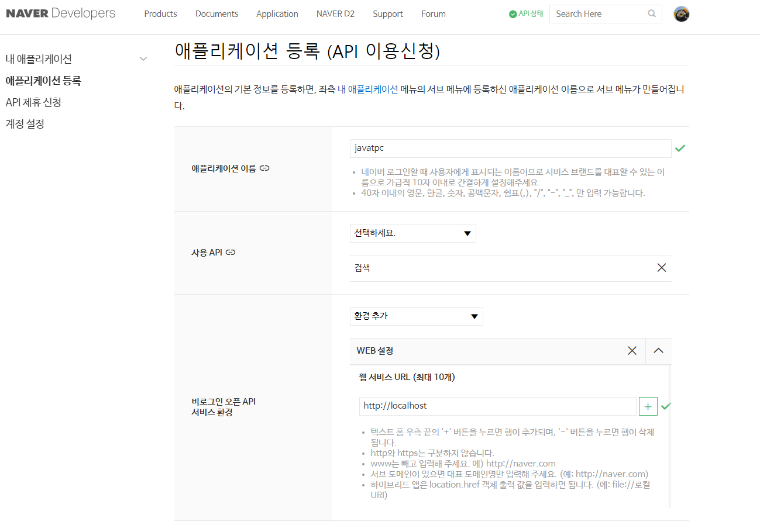Open the 환경 추가 dropdown

coord(417,316)
